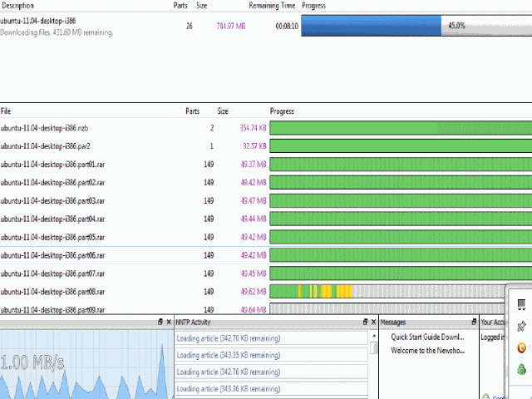Click the 49.47 MB size cell
This screenshot has height=399, width=532.
click(254, 201)
